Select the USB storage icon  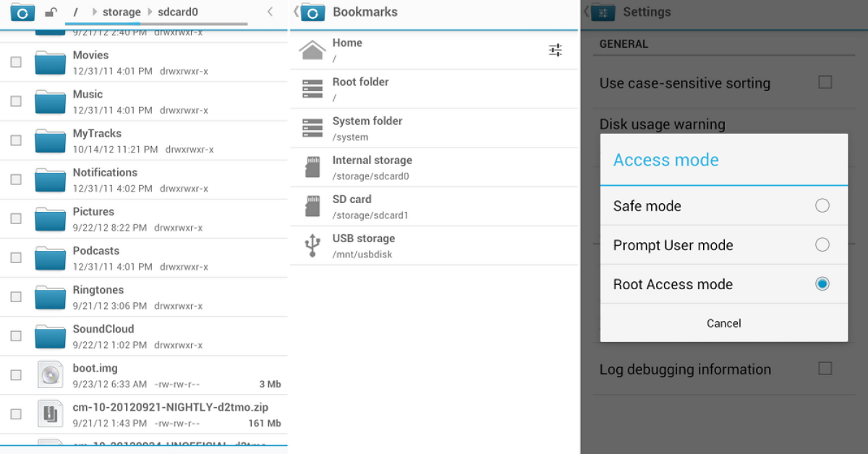coord(312,246)
